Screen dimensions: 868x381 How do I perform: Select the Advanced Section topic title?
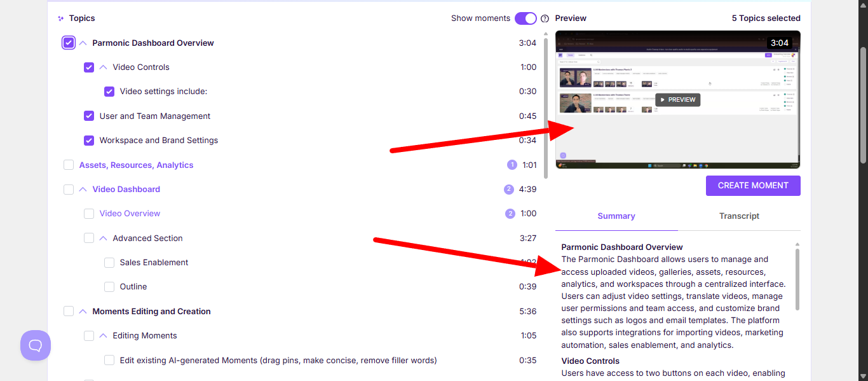pyautogui.click(x=147, y=238)
